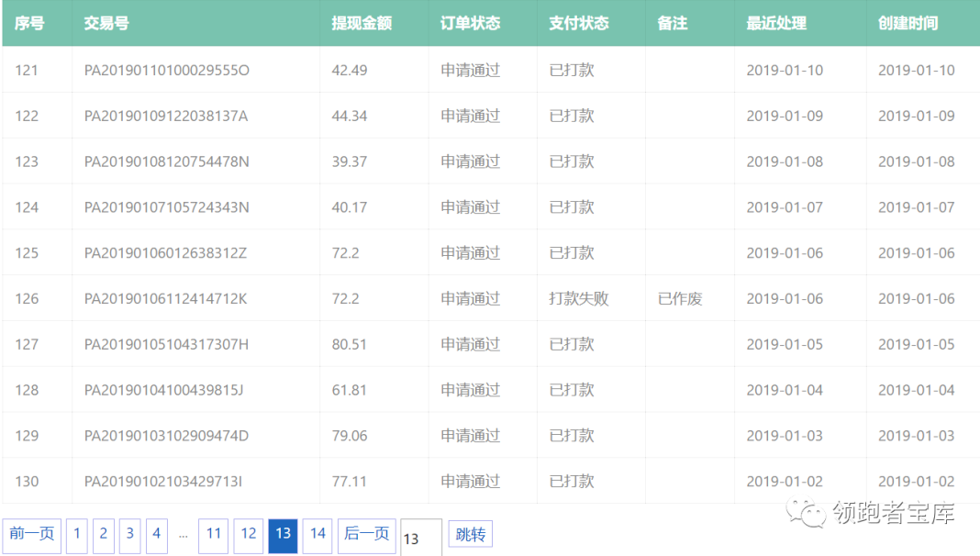
Task: Open page 2 in pagination
Action: pos(104,535)
